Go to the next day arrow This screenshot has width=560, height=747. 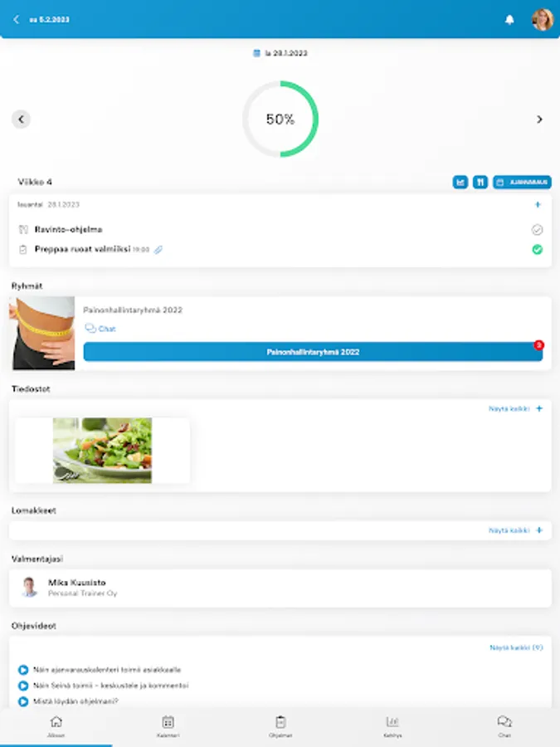pos(539,119)
